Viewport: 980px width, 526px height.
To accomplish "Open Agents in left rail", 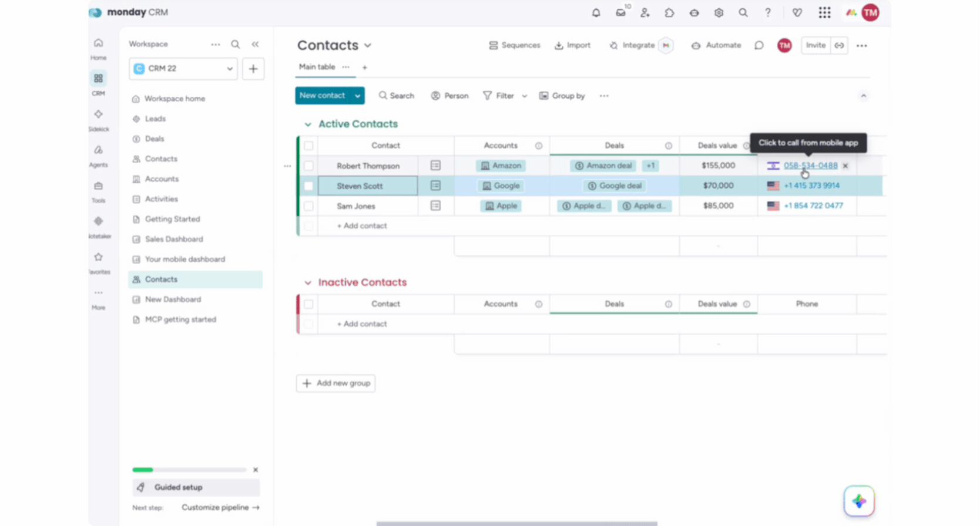I will click(98, 156).
